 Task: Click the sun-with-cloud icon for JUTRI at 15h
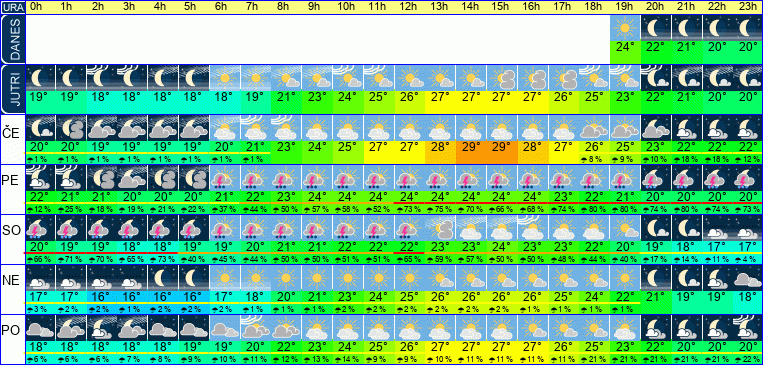tap(502, 78)
